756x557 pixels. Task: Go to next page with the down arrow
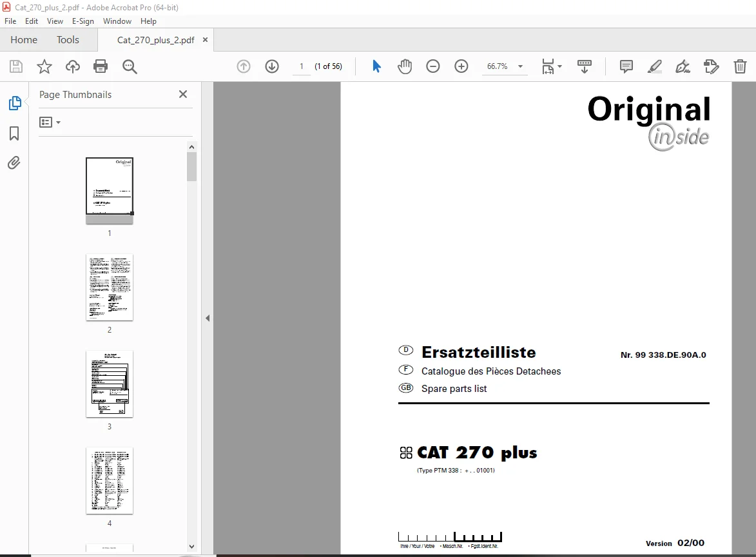pyautogui.click(x=272, y=66)
